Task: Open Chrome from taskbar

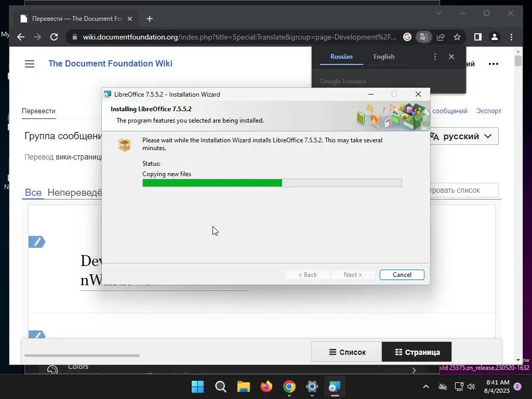Action: (x=289, y=387)
